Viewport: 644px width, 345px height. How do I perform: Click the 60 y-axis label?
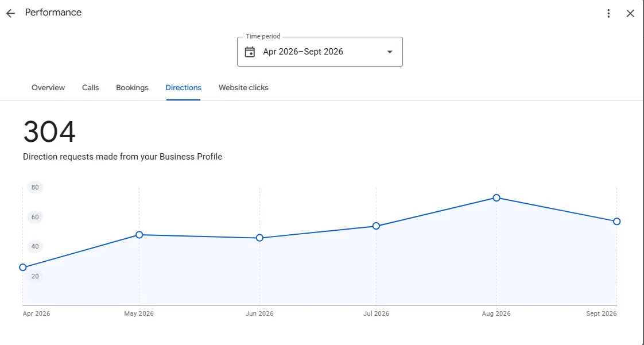coord(35,217)
